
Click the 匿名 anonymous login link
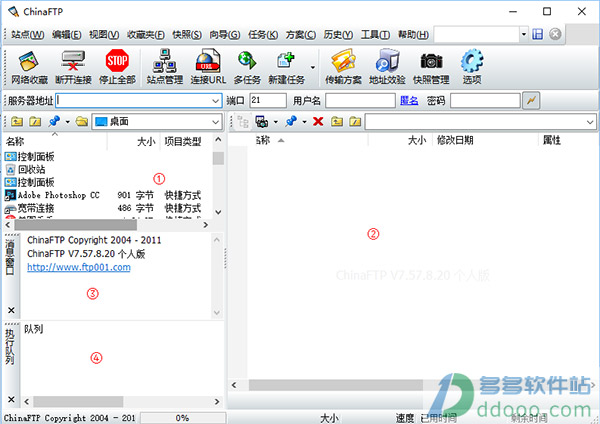pos(409,101)
